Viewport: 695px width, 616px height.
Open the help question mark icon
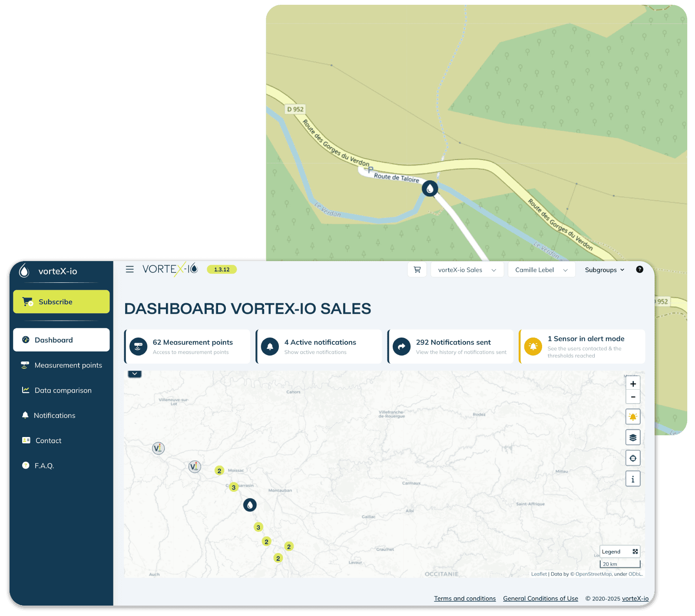pos(639,269)
